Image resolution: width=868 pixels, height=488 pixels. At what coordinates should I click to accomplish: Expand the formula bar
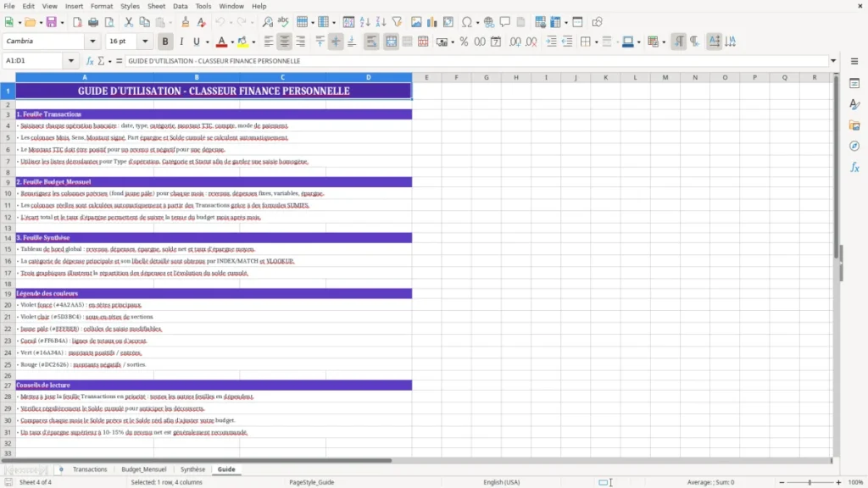tap(833, 61)
